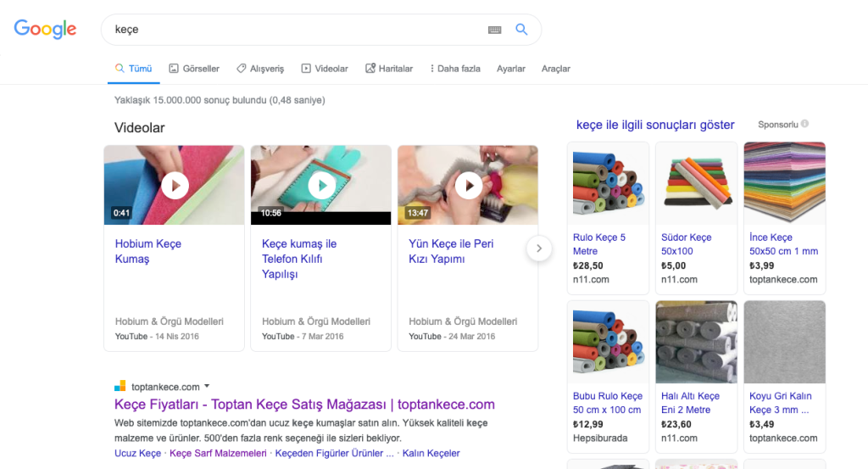Screen dimensions: 868x469
Task: Open the Ucuz Keçe sitelink
Action: (138, 453)
